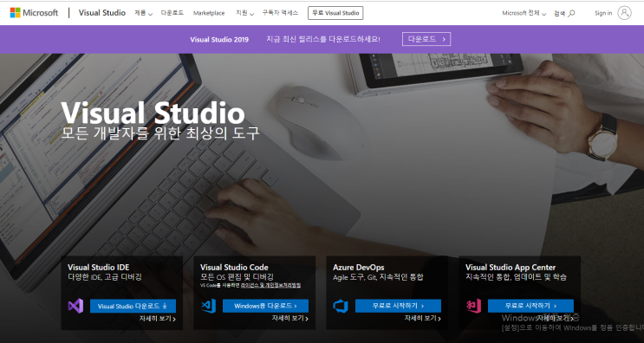Expand the Microsoft 전체 dropdown
Image resolution: width=644 pixels, height=343 pixels.
(524, 13)
